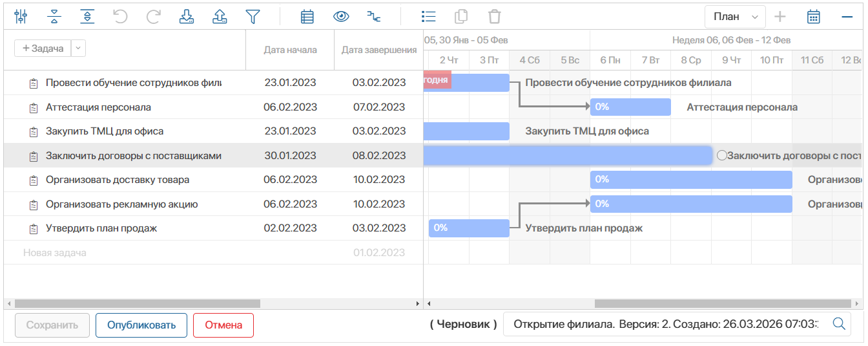Select task name Аттестация персонала in table

(x=98, y=107)
